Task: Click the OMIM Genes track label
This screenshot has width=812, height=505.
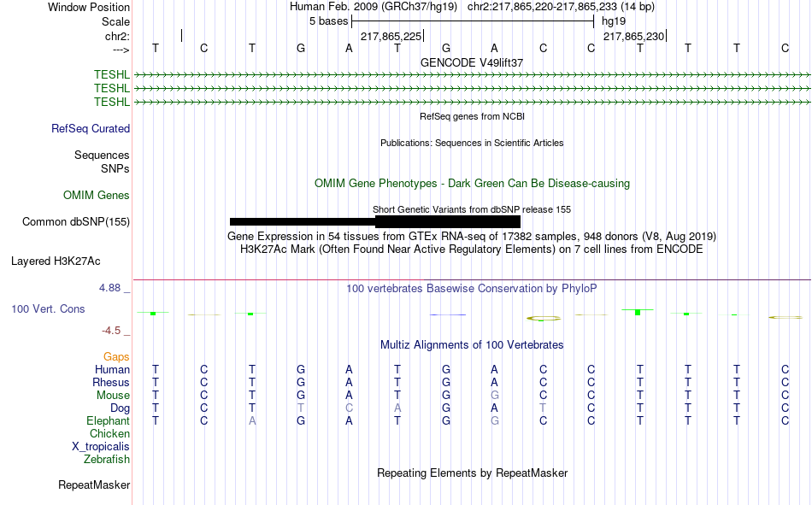Action: tap(97, 196)
